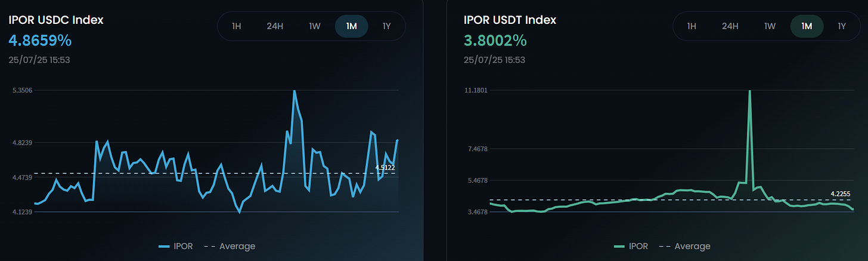Click the 4.8659% USDC rate value
Viewport: 868px width, 261px height.
[39, 41]
